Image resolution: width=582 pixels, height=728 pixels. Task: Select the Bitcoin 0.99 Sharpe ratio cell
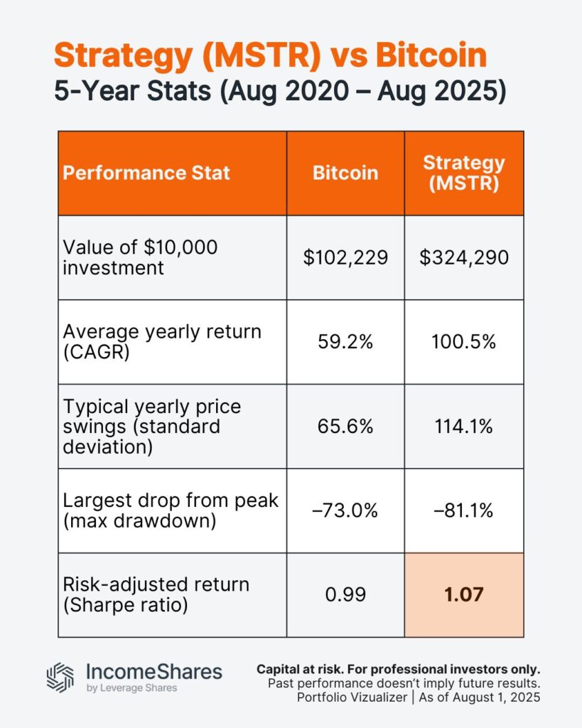(x=345, y=595)
